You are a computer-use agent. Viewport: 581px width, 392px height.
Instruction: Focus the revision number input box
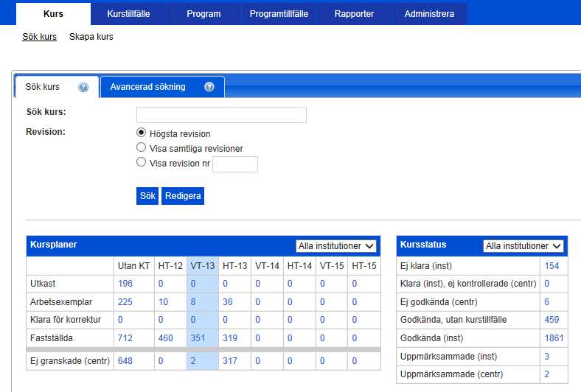pos(235,164)
